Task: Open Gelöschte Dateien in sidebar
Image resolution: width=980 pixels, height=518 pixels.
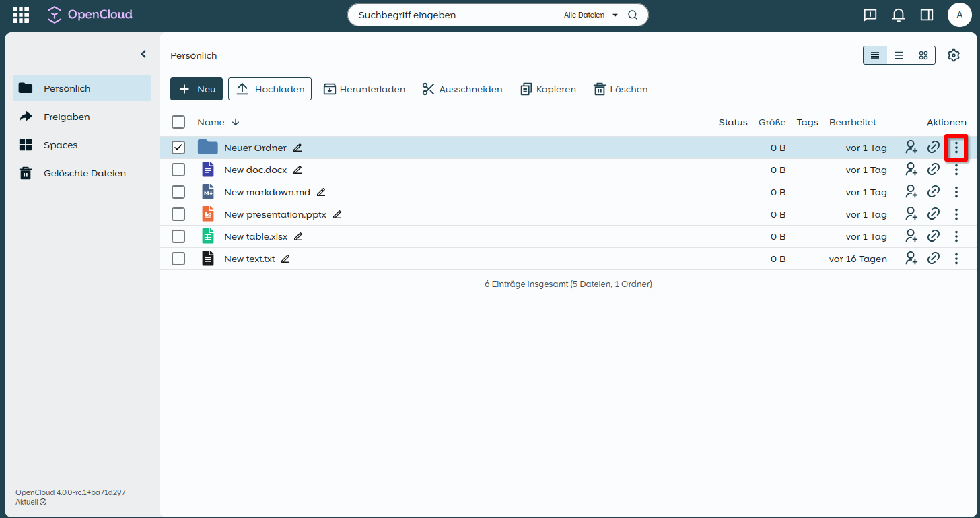Action: [x=84, y=173]
